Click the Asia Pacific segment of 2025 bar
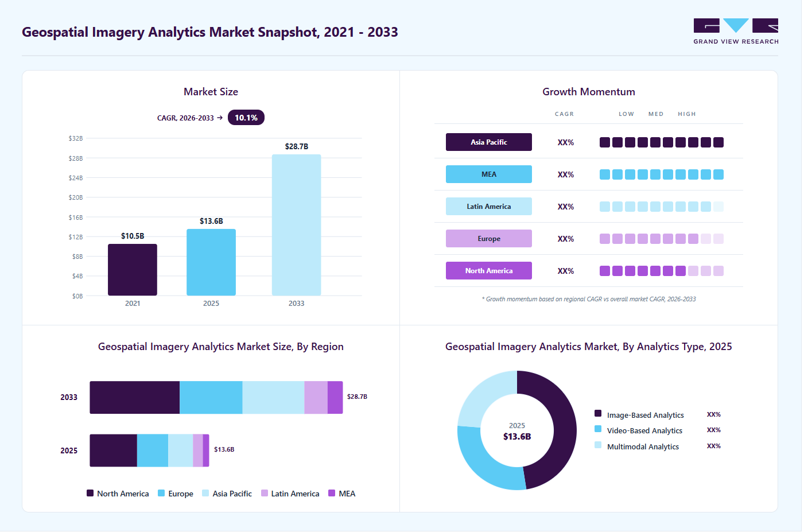Image resolution: width=804 pixels, height=532 pixels. (x=180, y=451)
